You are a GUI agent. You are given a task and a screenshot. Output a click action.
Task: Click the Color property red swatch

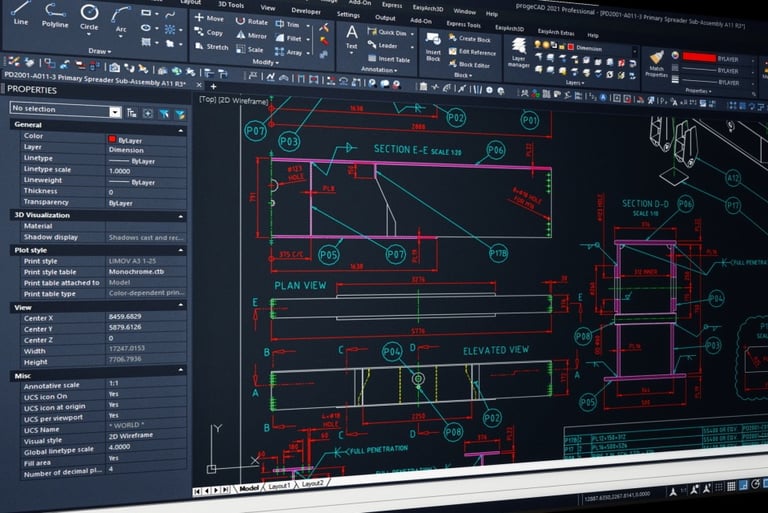(x=112, y=139)
